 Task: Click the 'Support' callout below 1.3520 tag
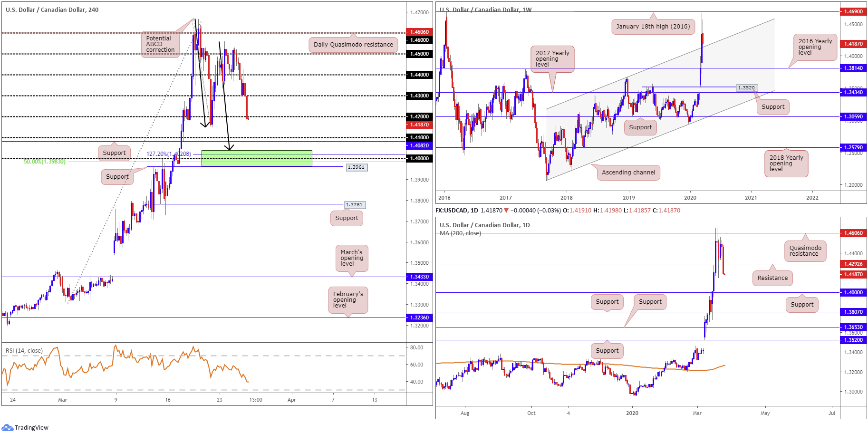click(x=773, y=107)
